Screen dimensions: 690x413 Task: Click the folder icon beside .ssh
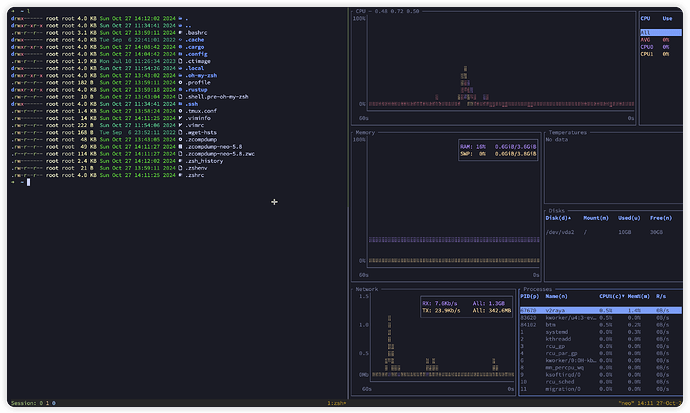tap(180, 104)
